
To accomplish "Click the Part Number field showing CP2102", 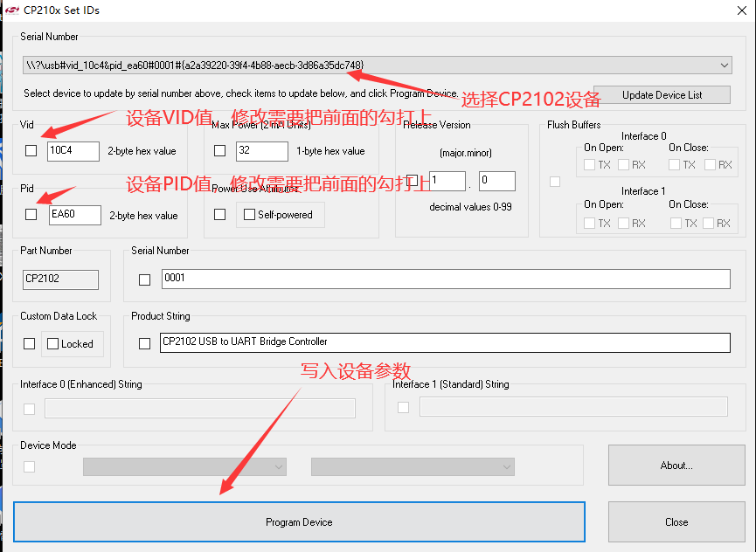I will (61, 279).
